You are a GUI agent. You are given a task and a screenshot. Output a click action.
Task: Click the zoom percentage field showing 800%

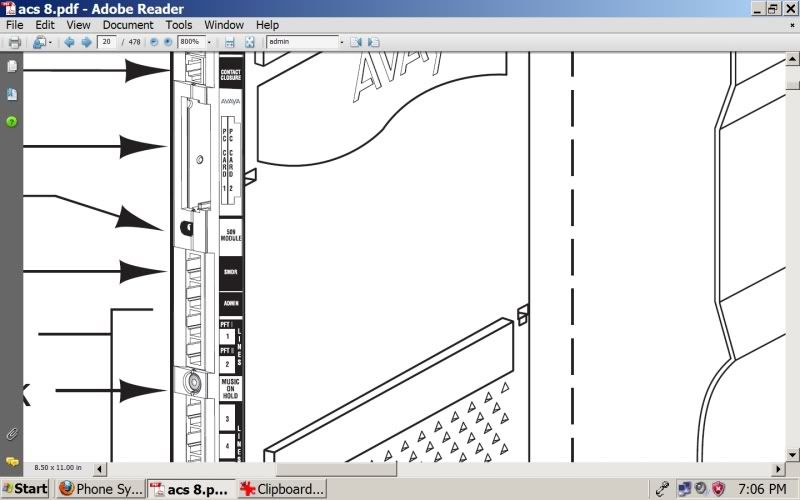tap(191, 42)
